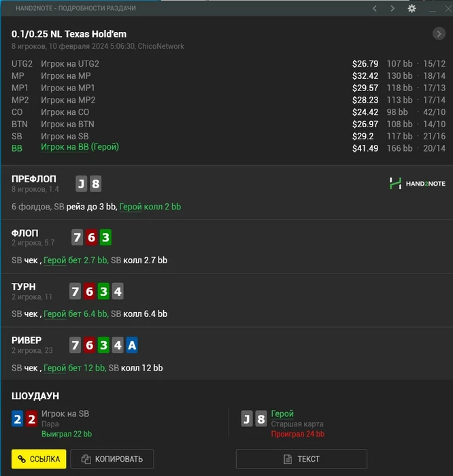Click the 42/10 stats for CO
The width and height of the screenshot is (453, 476).
point(435,112)
